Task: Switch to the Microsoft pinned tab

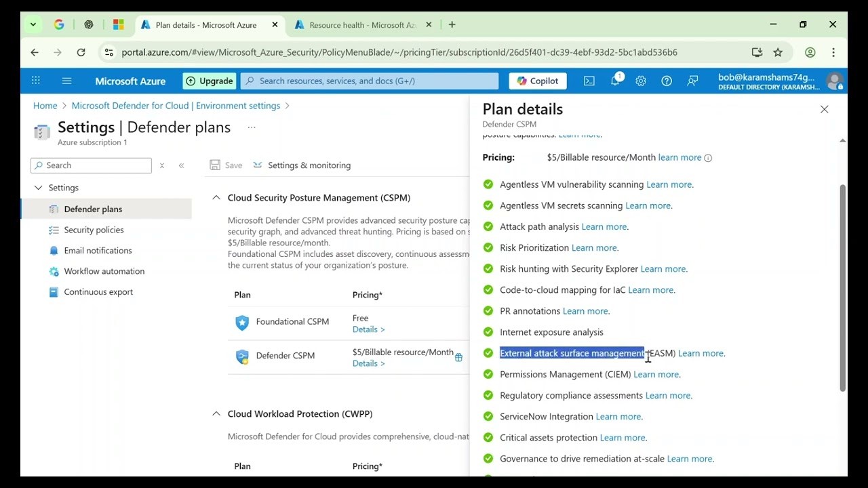Action: (119, 24)
